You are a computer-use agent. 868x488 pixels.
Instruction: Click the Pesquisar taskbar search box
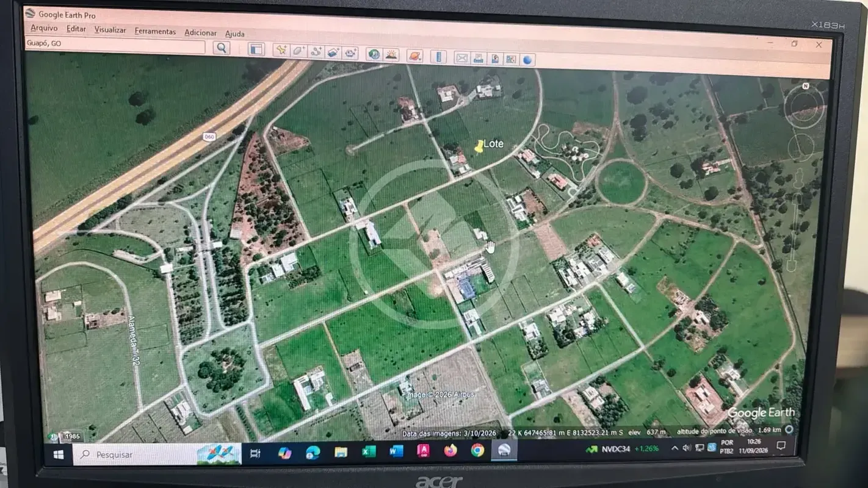[157, 454]
